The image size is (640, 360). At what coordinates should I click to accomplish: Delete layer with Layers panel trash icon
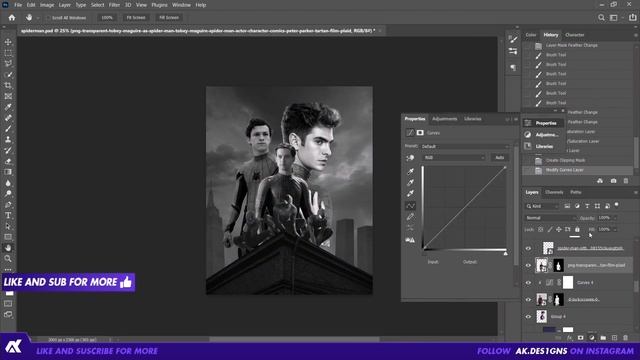tap(626, 338)
